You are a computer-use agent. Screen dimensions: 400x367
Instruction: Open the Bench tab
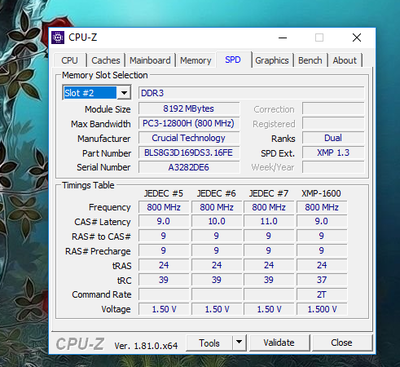[x=310, y=61]
